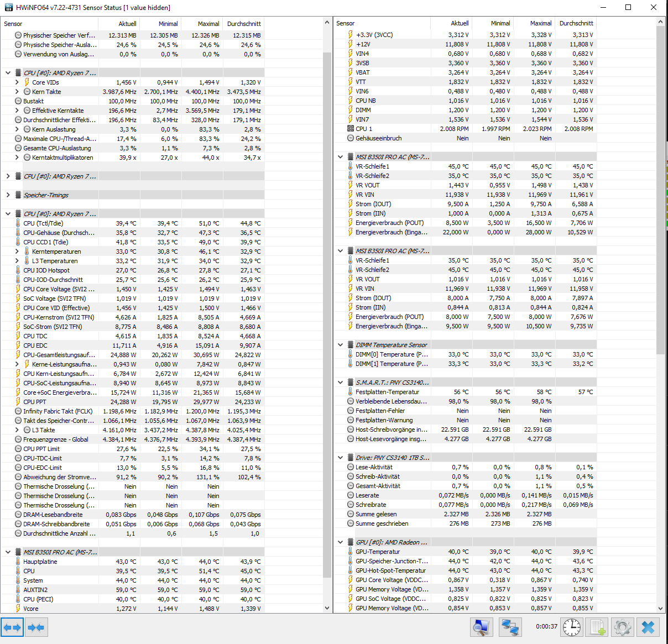Click the HWiNFO64 title bar app icon
The image size is (668, 644).
(x=8, y=8)
